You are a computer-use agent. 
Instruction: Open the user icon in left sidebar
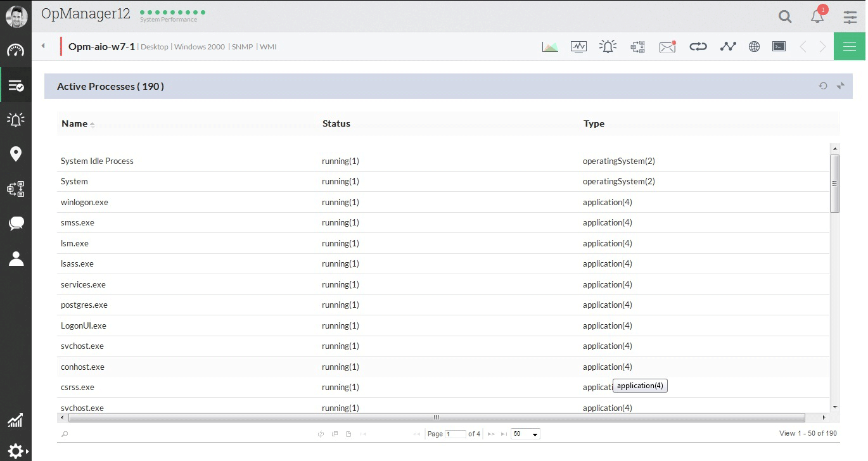pyautogui.click(x=16, y=258)
